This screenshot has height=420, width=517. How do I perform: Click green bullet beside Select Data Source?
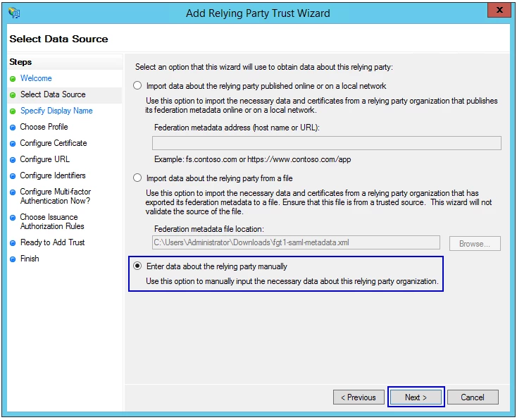pos(13,95)
